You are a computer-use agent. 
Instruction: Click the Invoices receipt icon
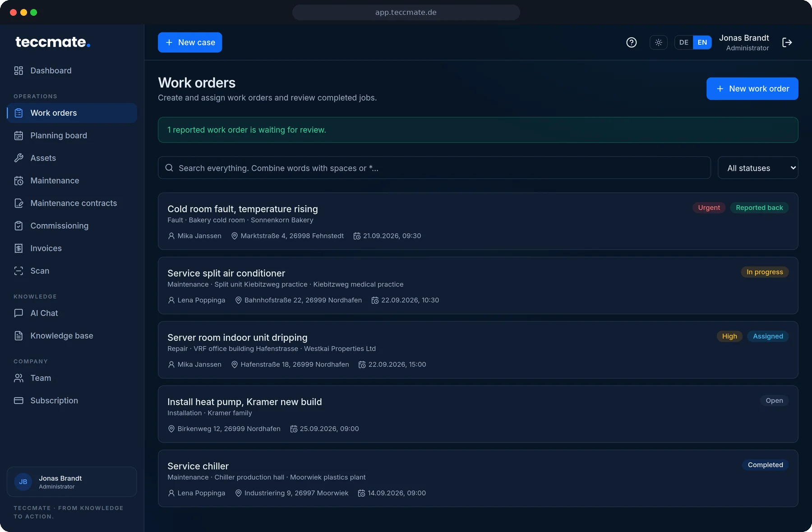18,248
